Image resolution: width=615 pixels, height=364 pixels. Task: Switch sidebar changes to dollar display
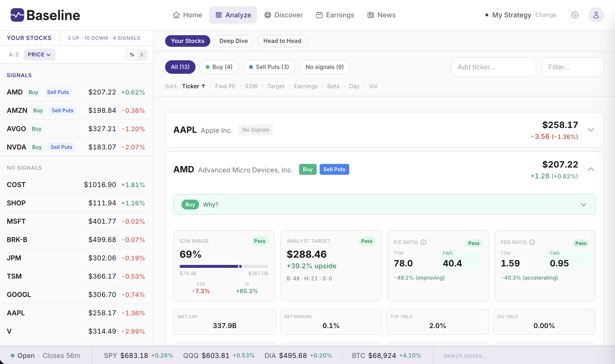coord(142,54)
